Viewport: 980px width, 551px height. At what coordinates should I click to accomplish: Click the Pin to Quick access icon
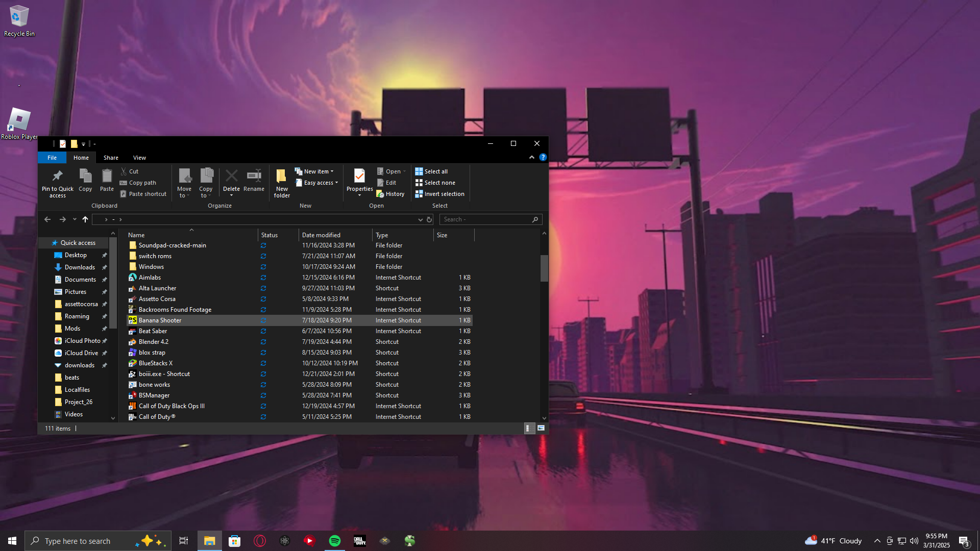(x=57, y=177)
